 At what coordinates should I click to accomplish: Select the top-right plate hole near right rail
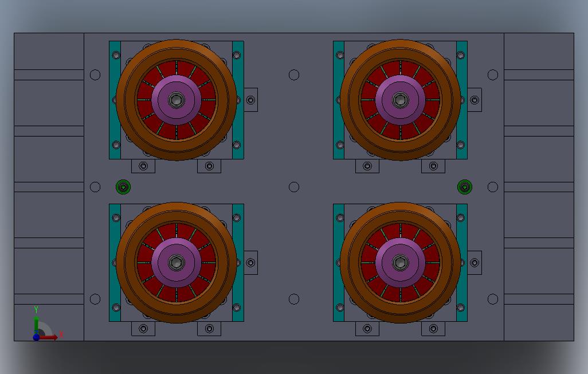click(x=493, y=75)
